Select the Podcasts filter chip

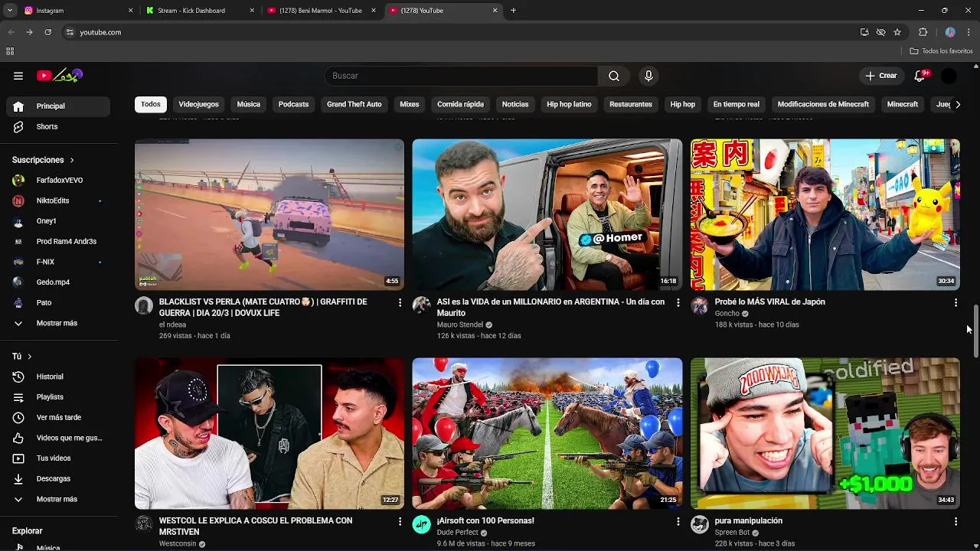293,104
